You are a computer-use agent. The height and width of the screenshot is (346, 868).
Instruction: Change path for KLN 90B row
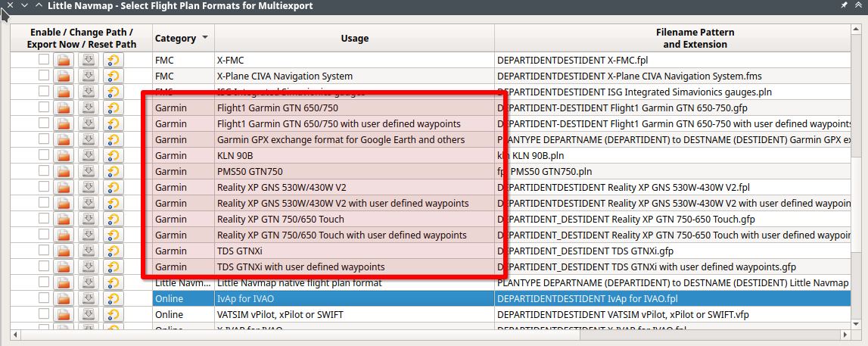point(64,155)
